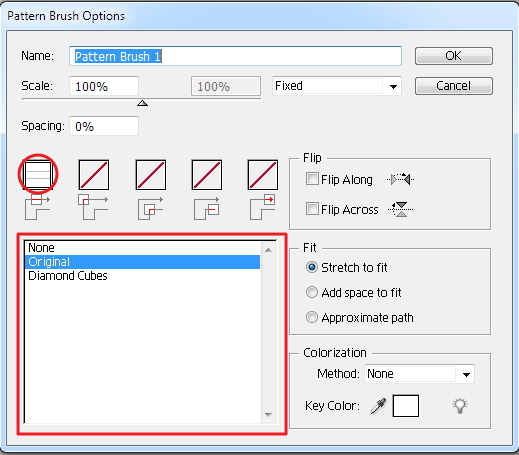Click the pattern list scroll up arrow

(268, 250)
